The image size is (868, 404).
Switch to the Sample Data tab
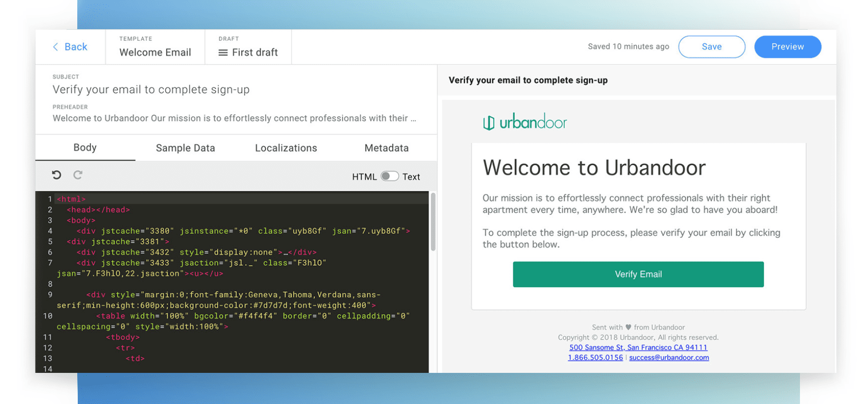tap(185, 148)
